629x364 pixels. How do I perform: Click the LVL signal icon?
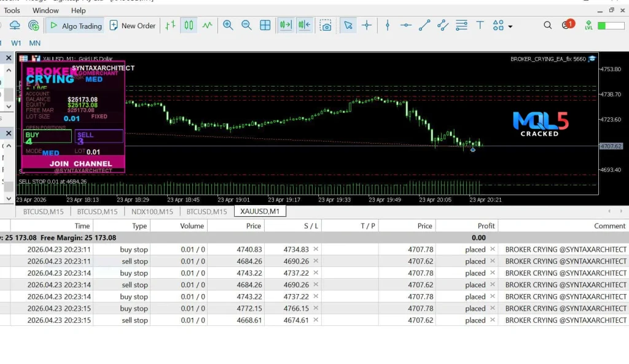(x=588, y=26)
